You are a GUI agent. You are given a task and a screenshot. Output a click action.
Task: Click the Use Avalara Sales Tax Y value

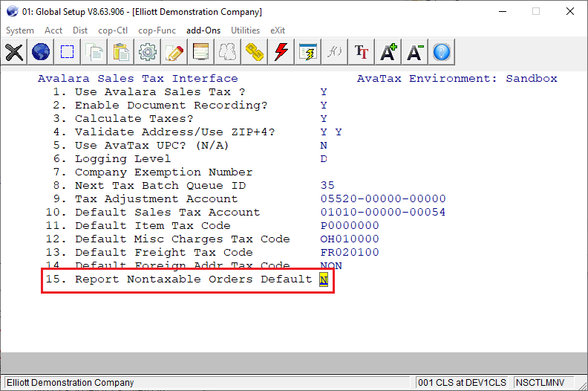[x=324, y=92]
